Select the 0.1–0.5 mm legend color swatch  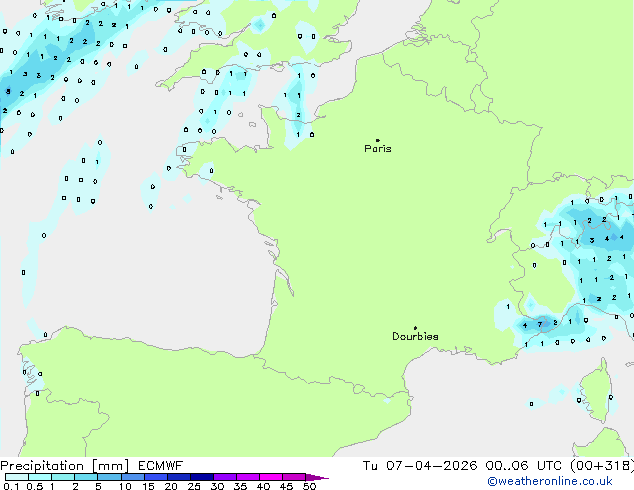tap(17, 477)
